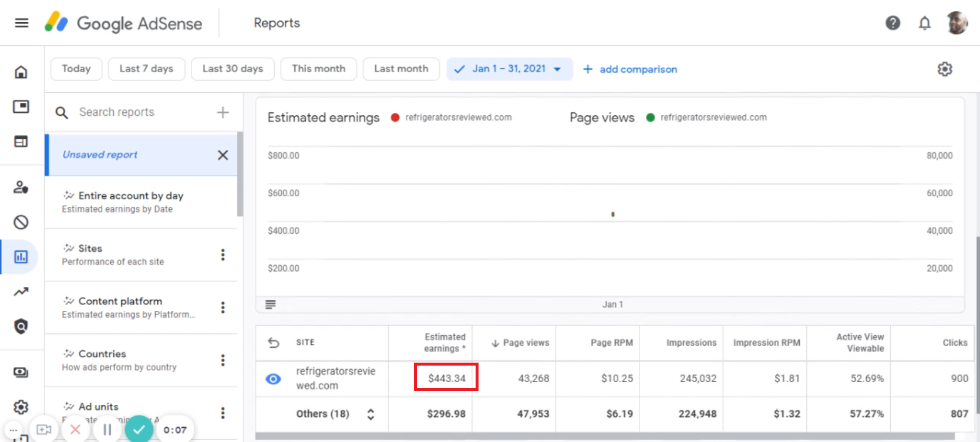980x442 pixels.
Task: Select the Last month filter
Action: 401,69
